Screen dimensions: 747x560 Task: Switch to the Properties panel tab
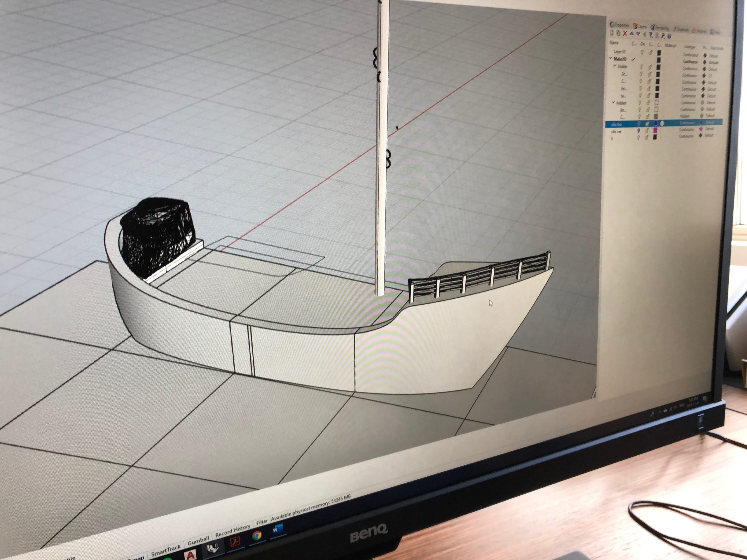coord(620,24)
